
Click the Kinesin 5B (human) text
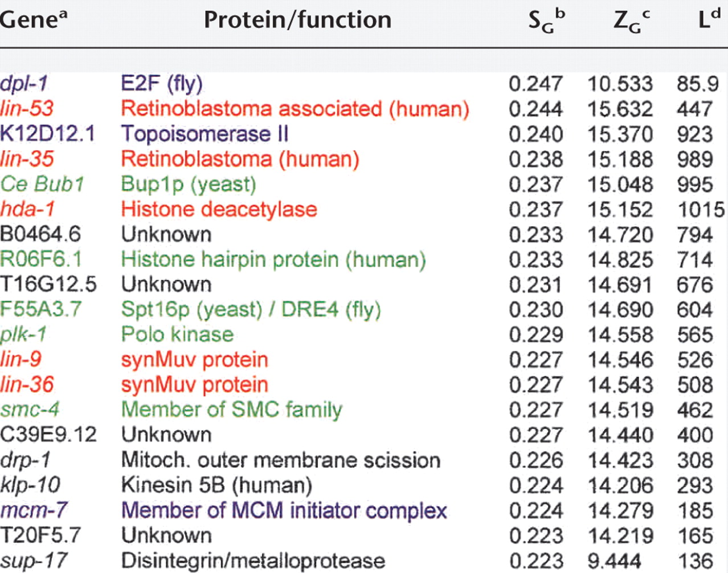tap(216, 485)
